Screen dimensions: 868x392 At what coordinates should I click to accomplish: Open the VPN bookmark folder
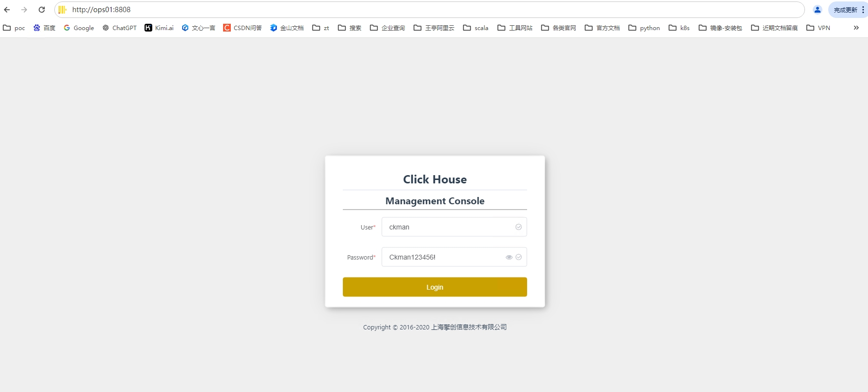point(818,28)
